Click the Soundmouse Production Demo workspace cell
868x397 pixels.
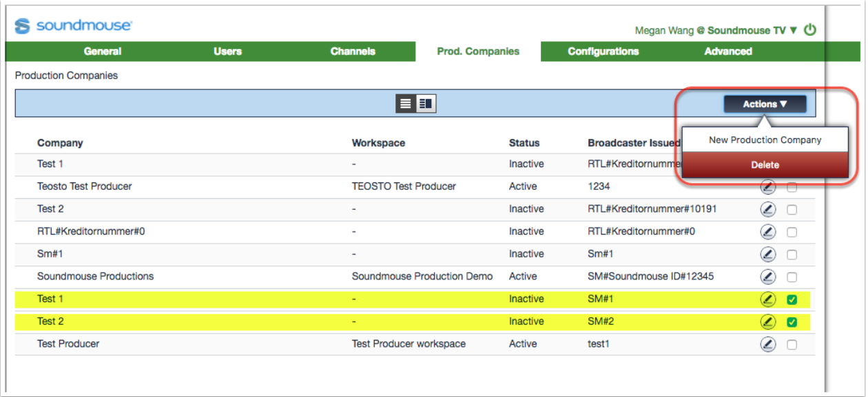pyautogui.click(x=422, y=277)
